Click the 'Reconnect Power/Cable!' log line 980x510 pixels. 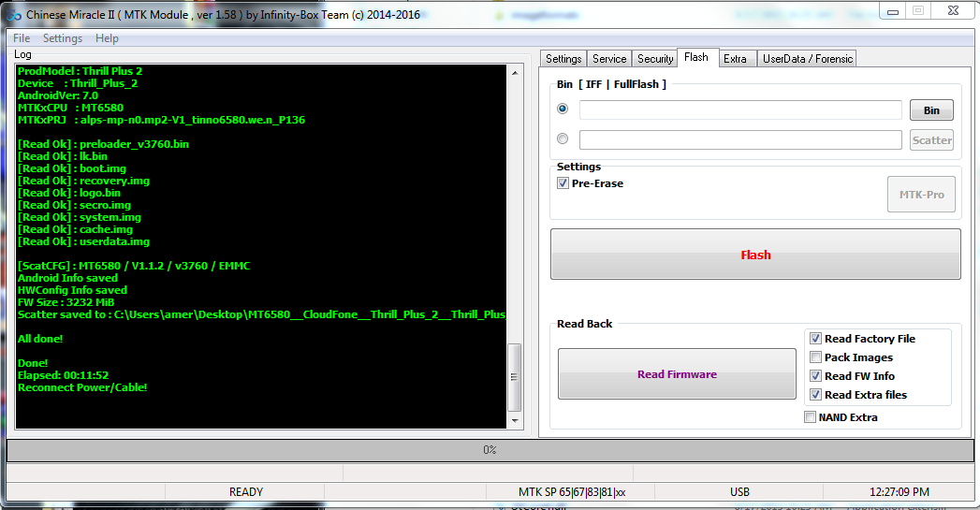click(x=82, y=387)
